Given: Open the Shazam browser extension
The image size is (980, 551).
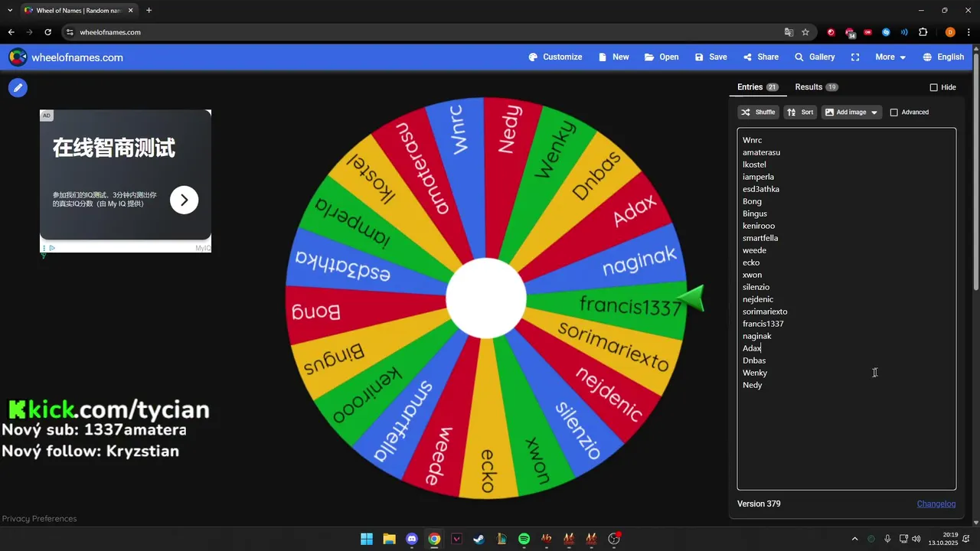Looking at the screenshot, I should click(886, 32).
